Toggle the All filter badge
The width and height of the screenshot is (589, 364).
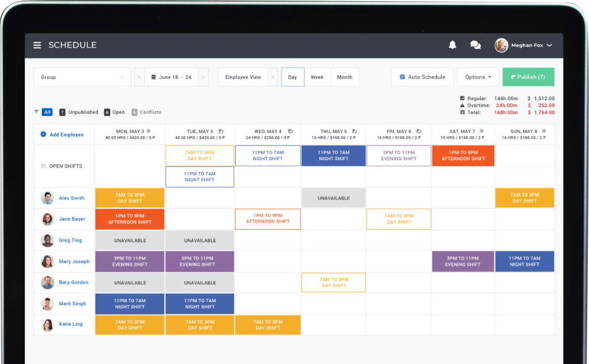[47, 112]
